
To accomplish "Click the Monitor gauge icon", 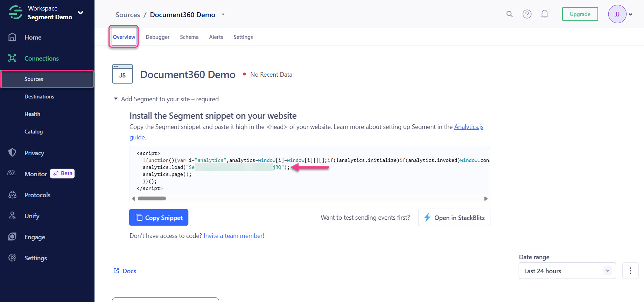I will (12, 173).
